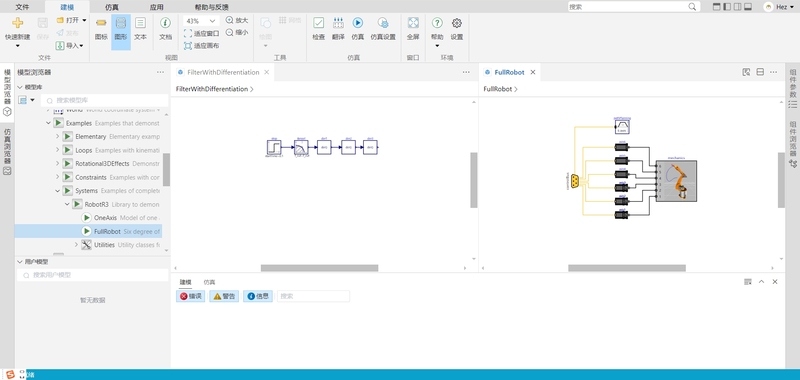Select the first window layout icon at top right

point(717,7)
